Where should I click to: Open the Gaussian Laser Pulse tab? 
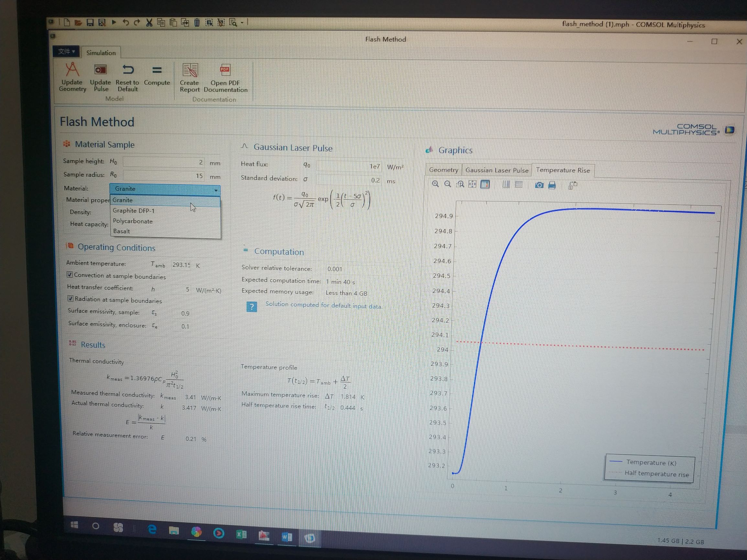(x=496, y=170)
